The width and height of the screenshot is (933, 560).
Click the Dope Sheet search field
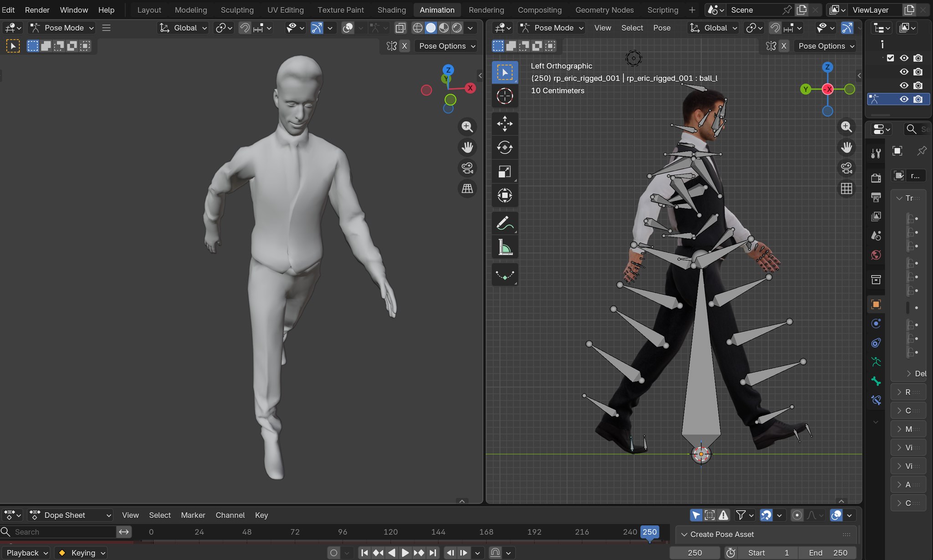point(58,532)
